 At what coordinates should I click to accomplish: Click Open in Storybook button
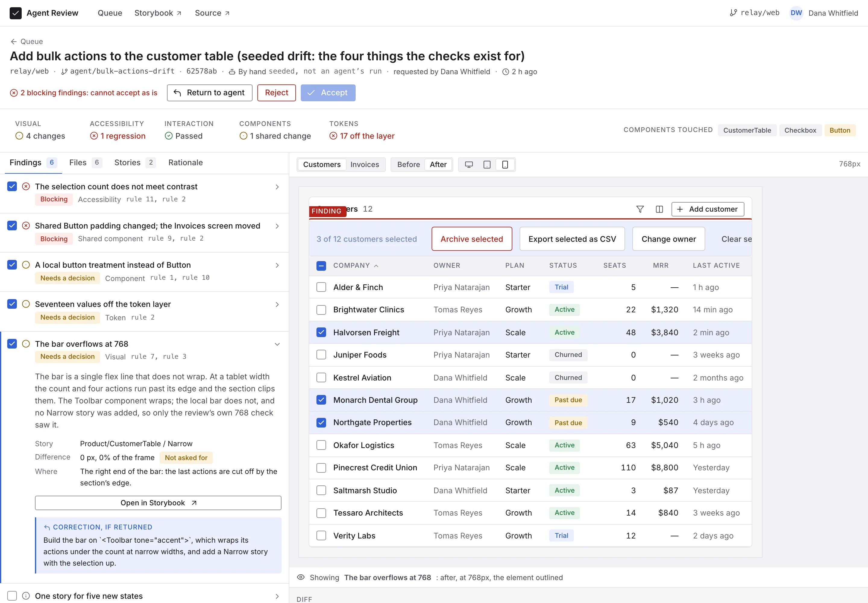pyautogui.click(x=158, y=503)
